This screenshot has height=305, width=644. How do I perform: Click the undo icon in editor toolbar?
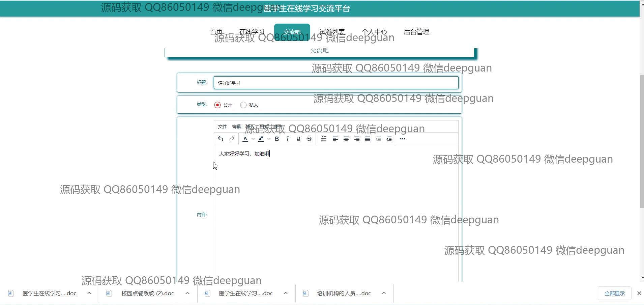221,139
